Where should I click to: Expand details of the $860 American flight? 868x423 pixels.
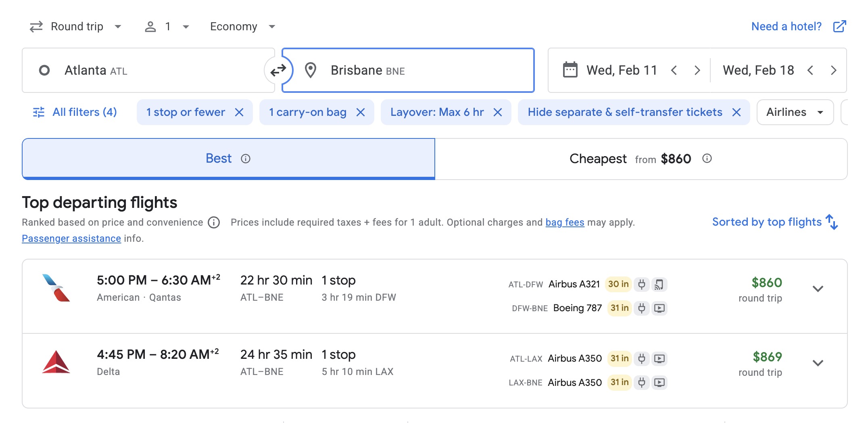click(x=818, y=288)
